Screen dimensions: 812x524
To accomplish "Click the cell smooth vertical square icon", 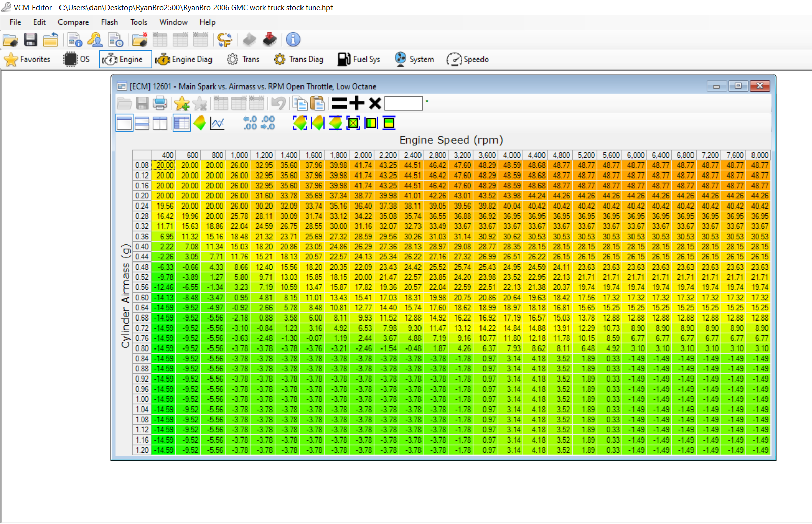I will tap(389, 123).
